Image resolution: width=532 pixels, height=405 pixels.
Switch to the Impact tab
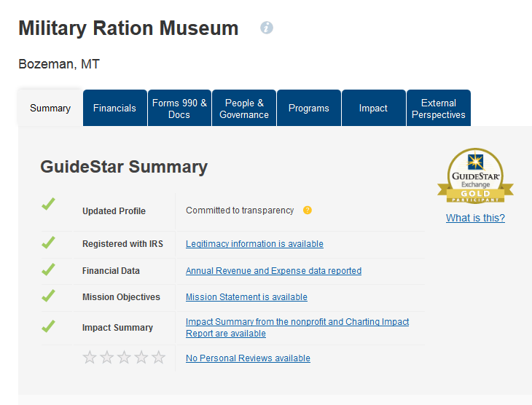(373, 108)
